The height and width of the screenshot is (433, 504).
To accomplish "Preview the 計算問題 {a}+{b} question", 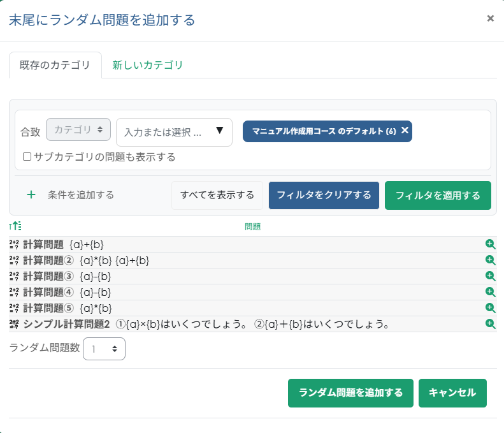I will tap(490, 244).
